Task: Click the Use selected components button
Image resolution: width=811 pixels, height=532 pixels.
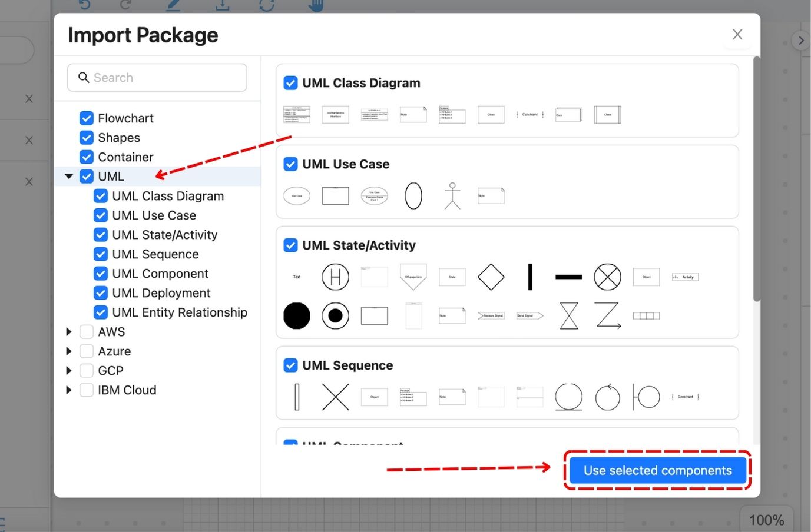Action: (657, 470)
